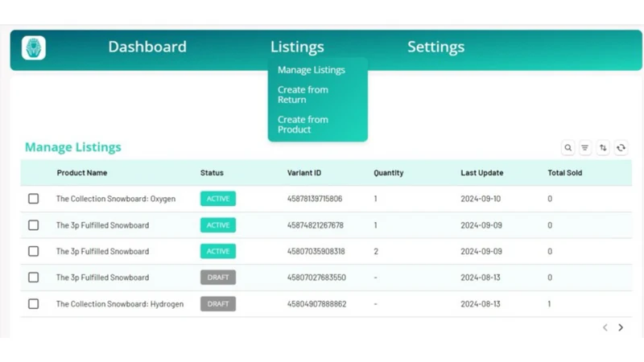
Task: Check The Collection Snowboard: Oxygen row checkbox
Action: (x=33, y=199)
